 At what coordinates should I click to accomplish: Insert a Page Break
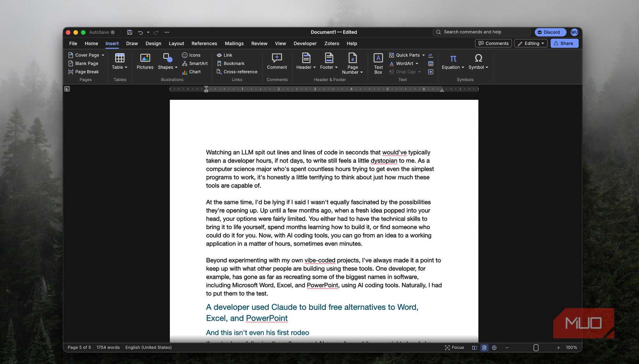pyautogui.click(x=83, y=72)
